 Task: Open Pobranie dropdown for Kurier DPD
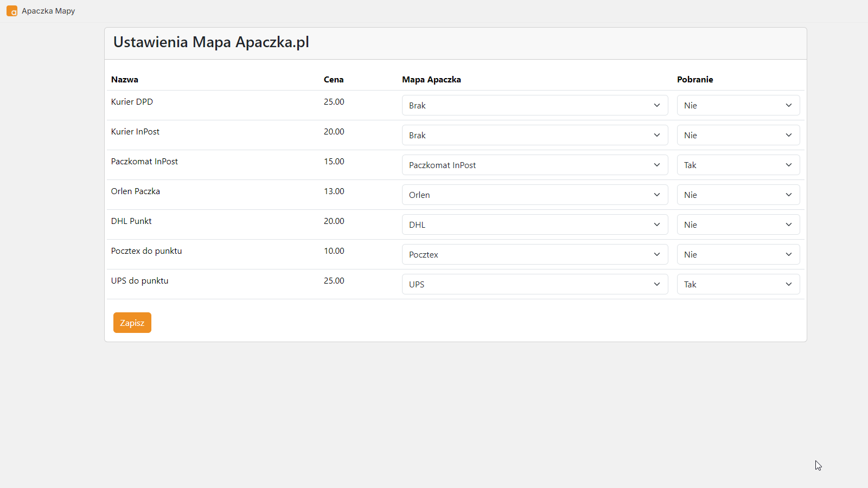pyautogui.click(x=738, y=105)
